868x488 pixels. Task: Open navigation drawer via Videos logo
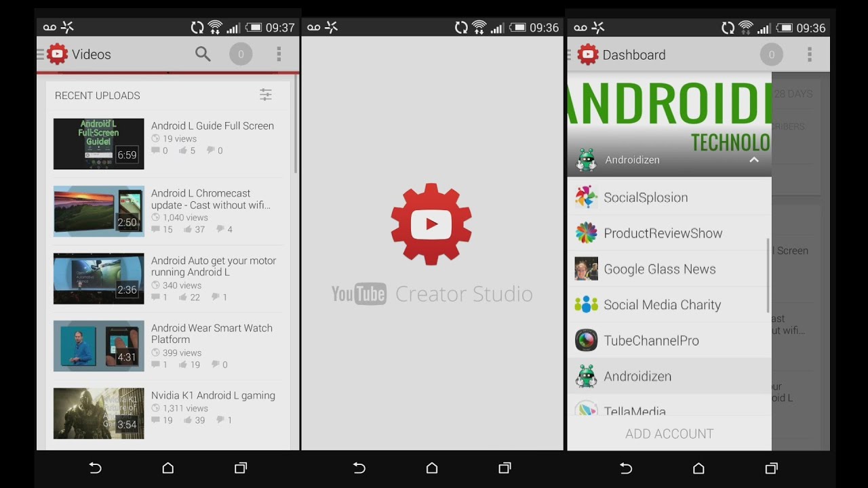coord(57,54)
